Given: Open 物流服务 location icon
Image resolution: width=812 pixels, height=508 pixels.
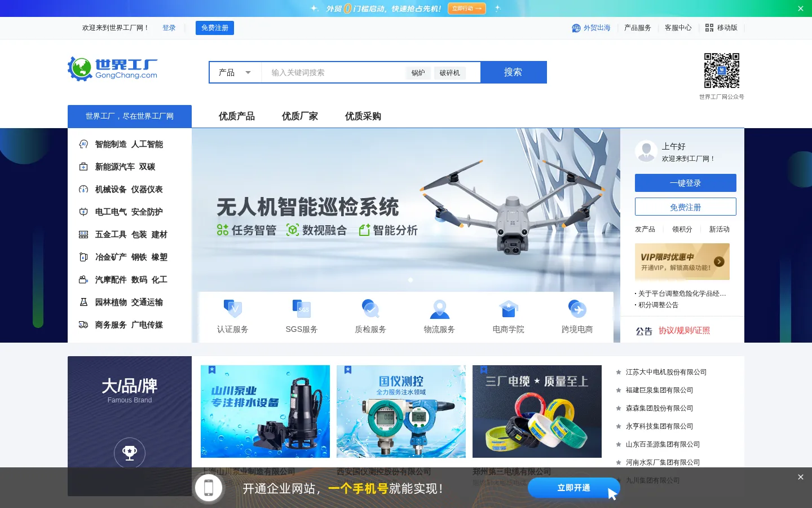Looking at the screenshot, I should [439, 309].
